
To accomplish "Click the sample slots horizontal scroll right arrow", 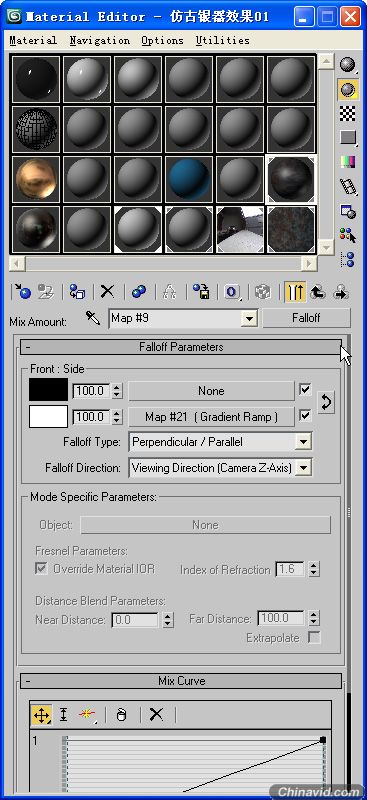I will click(309, 263).
